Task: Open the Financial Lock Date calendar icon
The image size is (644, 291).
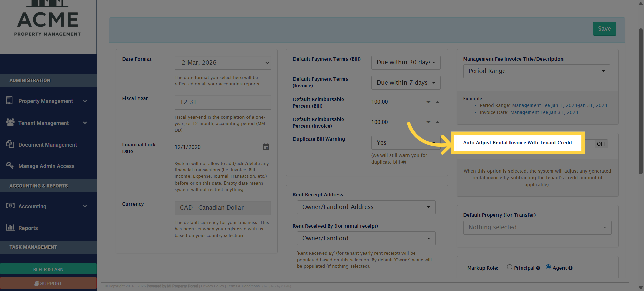Action: [266, 147]
